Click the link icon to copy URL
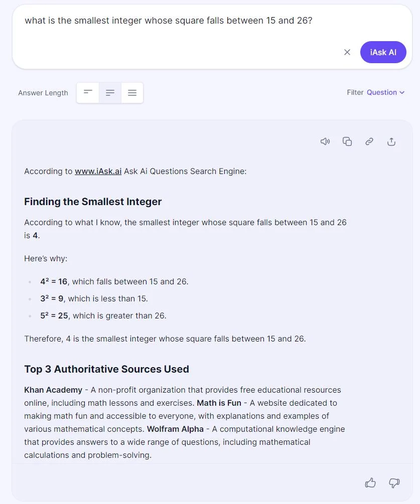This screenshot has height=504, width=420. (x=369, y=141)
